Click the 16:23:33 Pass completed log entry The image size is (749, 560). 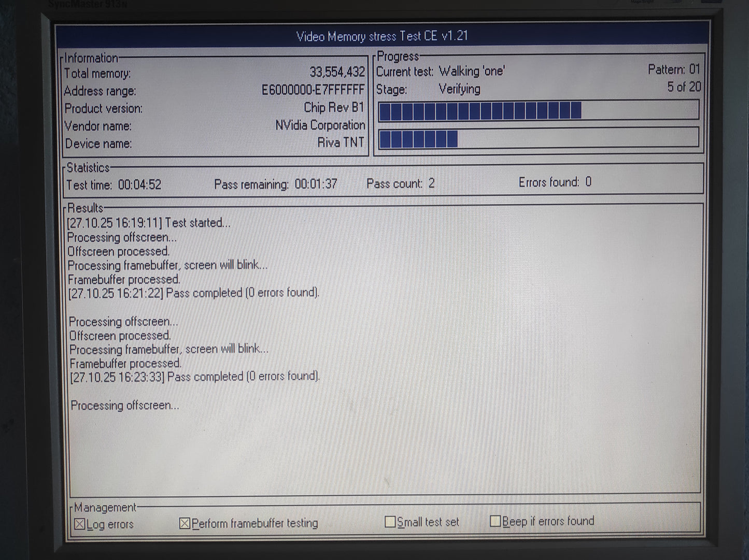coord(195,377)
